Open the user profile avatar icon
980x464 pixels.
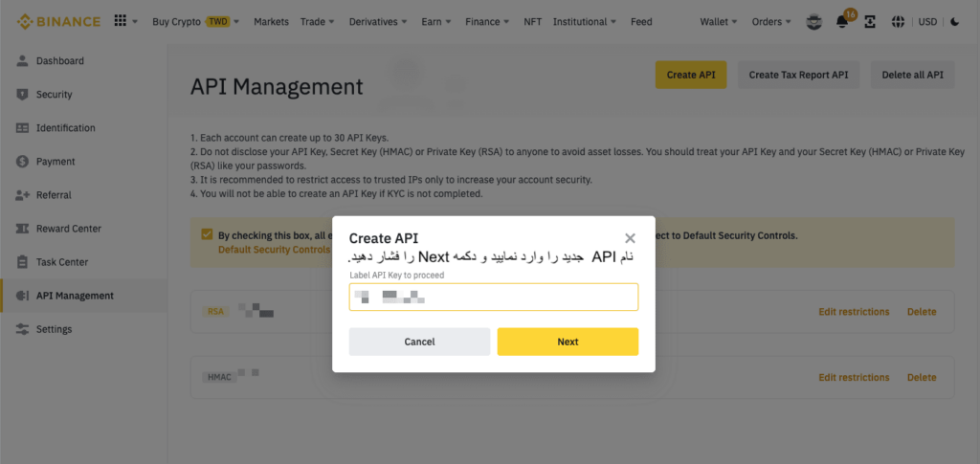pos(813,22)
